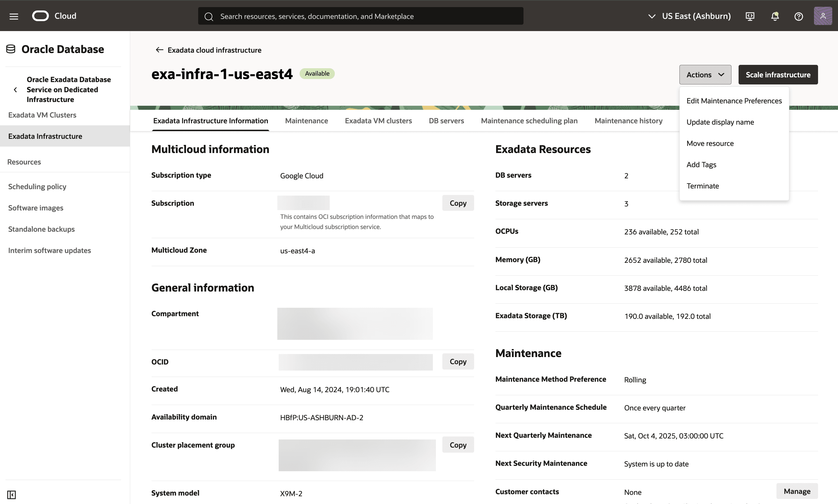Collapse Oracle Exadata Database Service section
Image resolution: width=838 pixels, height=504 pixels.
click(15, 89)
